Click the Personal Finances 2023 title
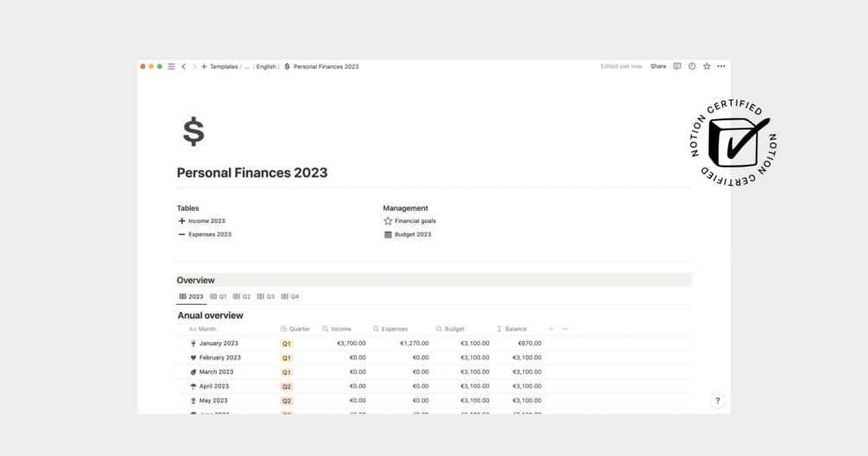The height and width of the screenshot is (456, 868). click(252, 173)
